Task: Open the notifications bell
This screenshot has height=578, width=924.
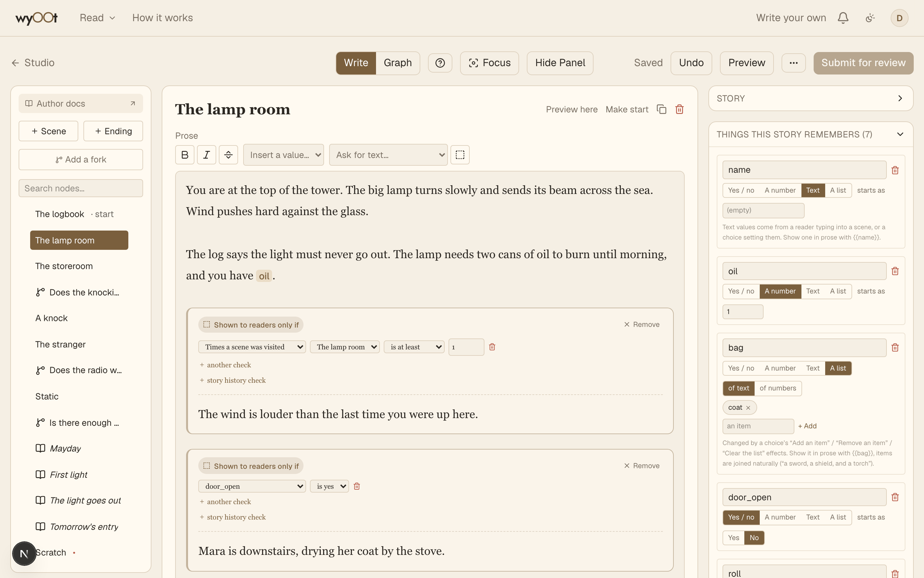Action: 843,18
